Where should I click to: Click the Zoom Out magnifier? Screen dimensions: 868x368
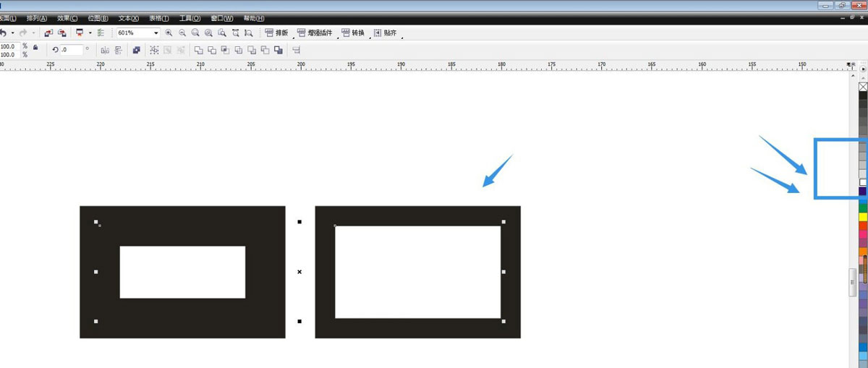[x=182, y=33]
